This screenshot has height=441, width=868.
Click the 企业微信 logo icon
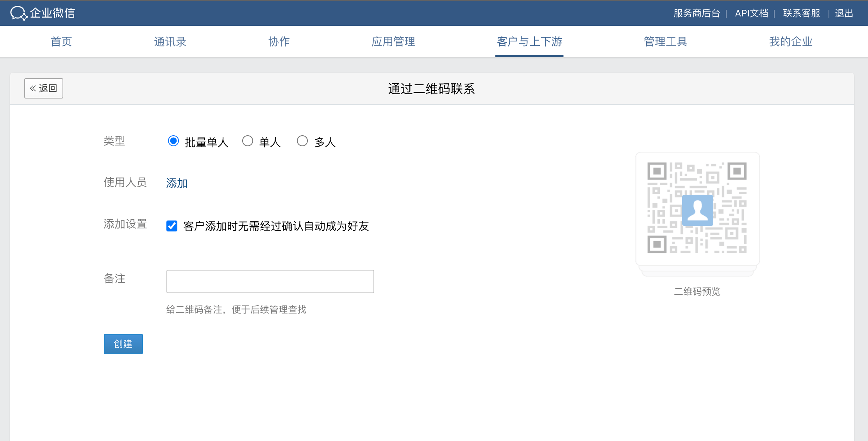[19, 13]
